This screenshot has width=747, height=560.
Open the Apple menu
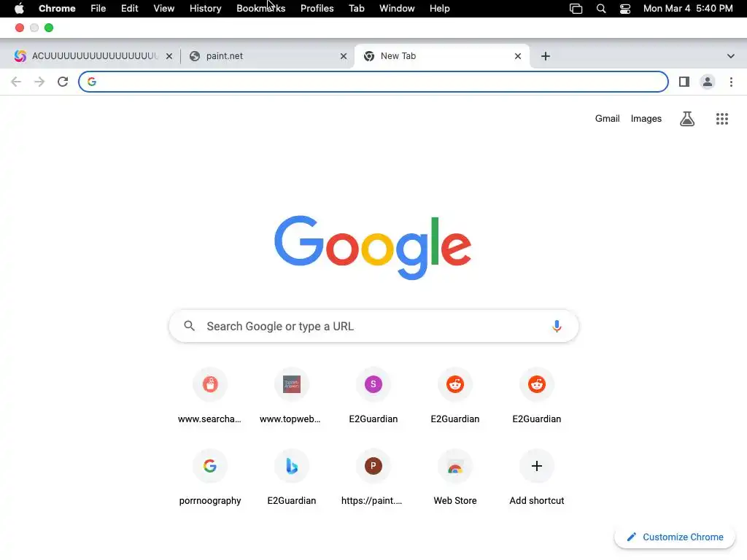19,9
